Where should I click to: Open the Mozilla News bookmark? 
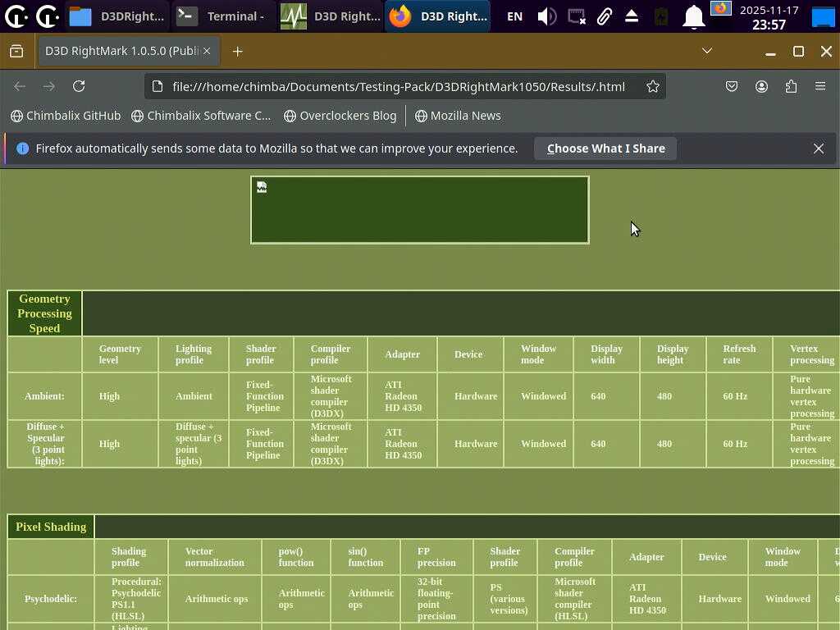pos(458,116)
